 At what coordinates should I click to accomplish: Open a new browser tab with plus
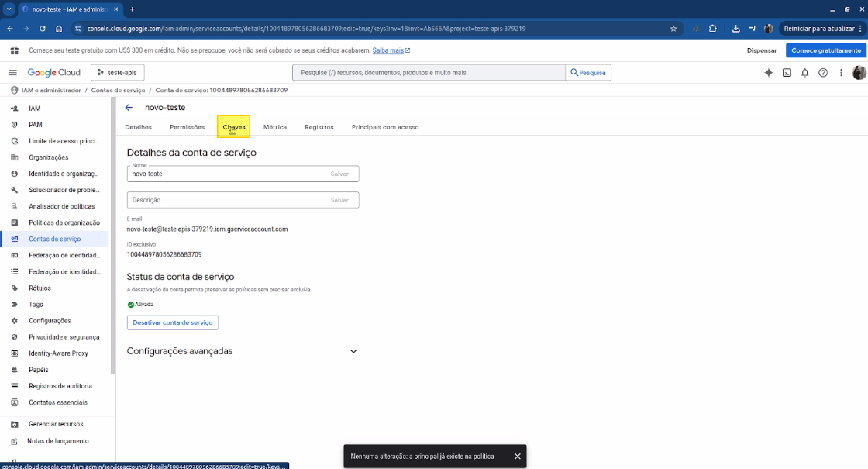133,9
